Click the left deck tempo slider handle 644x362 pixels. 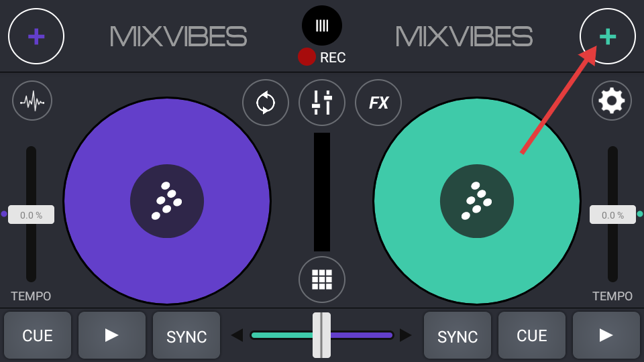pos(31,215)
